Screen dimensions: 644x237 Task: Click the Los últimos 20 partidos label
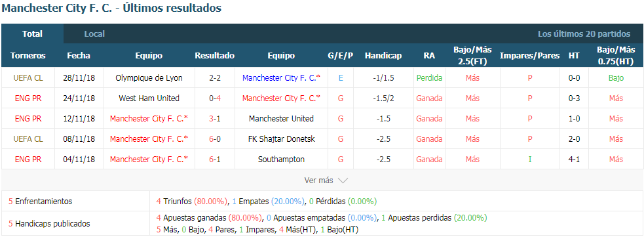584,33
